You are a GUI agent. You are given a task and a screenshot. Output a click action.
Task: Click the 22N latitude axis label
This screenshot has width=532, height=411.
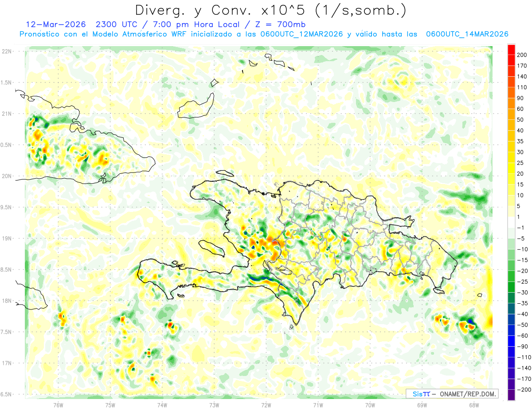7,51
